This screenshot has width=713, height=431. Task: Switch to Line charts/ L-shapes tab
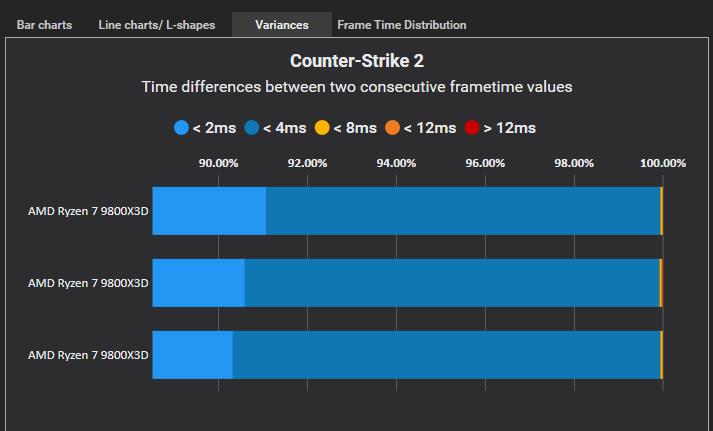click(x=156, y=24)
